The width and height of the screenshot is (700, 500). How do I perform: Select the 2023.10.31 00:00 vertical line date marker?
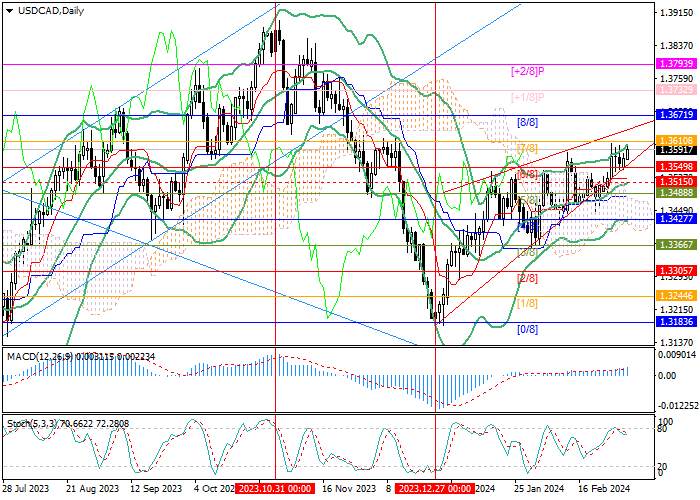275,488
